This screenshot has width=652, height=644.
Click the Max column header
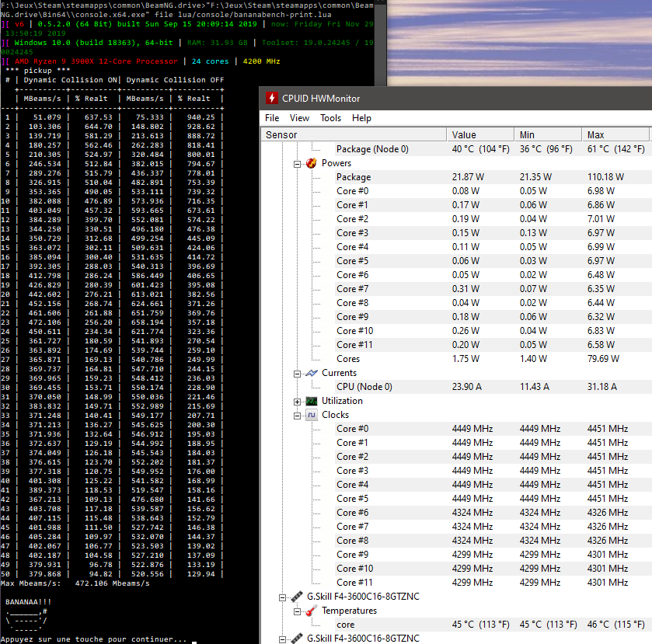(x=615, y=134)
